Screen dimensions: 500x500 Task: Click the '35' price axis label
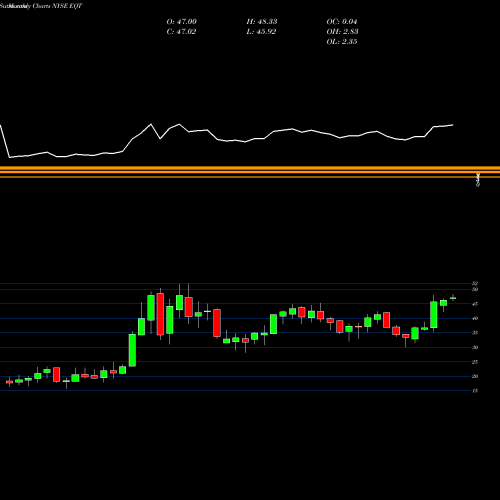475,333
